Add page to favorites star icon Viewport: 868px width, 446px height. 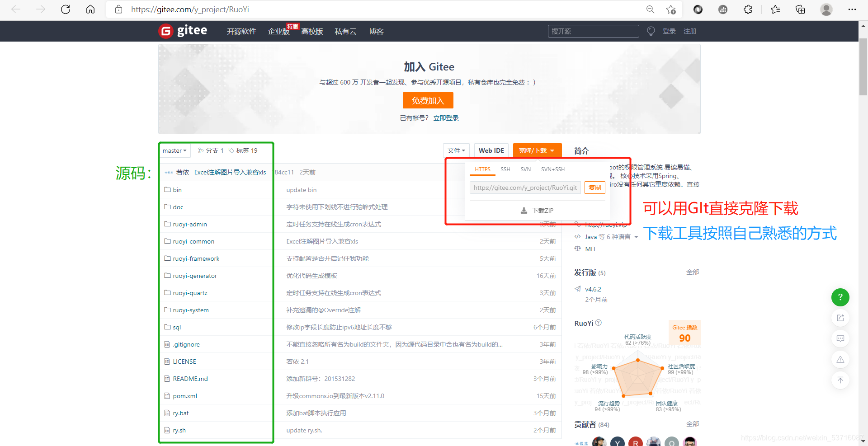[x=671, y=9]
